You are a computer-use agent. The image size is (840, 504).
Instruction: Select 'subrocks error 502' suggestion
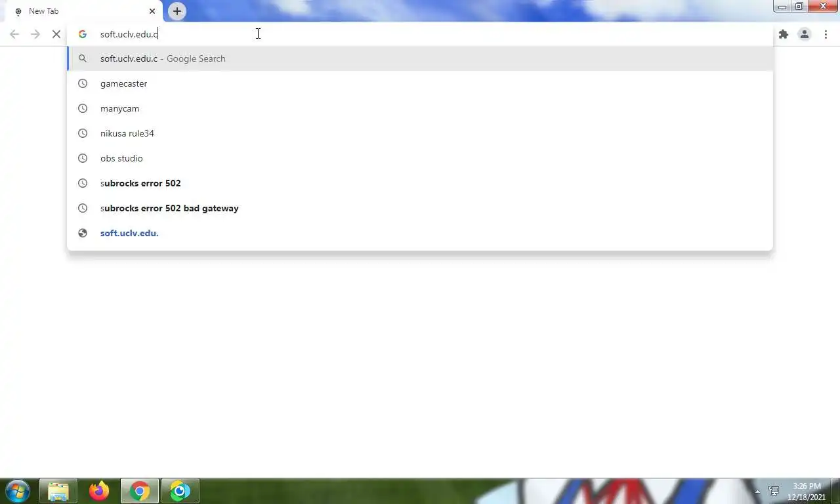click(x=420, y=183)
